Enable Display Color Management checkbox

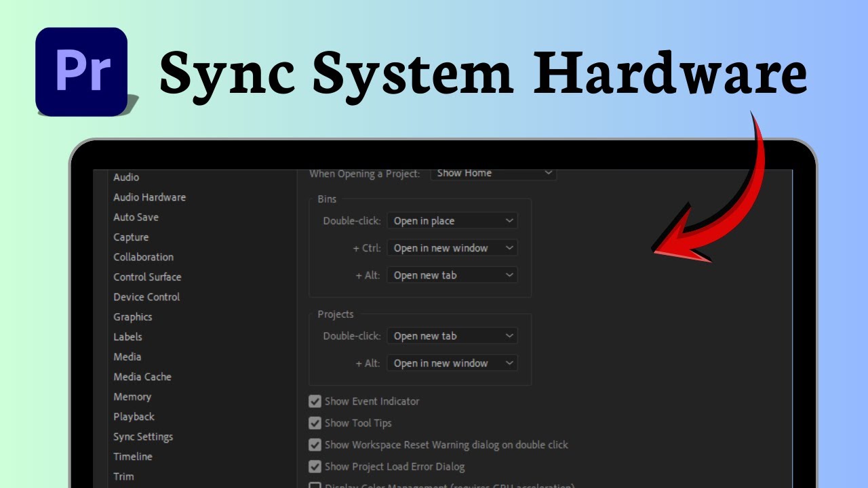click(x=315, y=485)
